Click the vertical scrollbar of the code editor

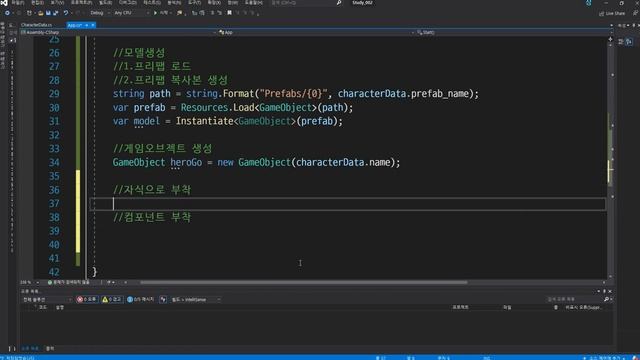(x=611, y=159)
